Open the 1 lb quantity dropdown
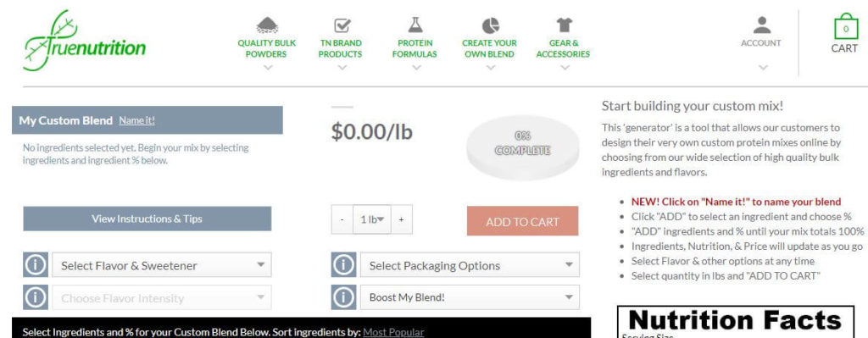The image size is (868, 338). [x=372, y=219]
